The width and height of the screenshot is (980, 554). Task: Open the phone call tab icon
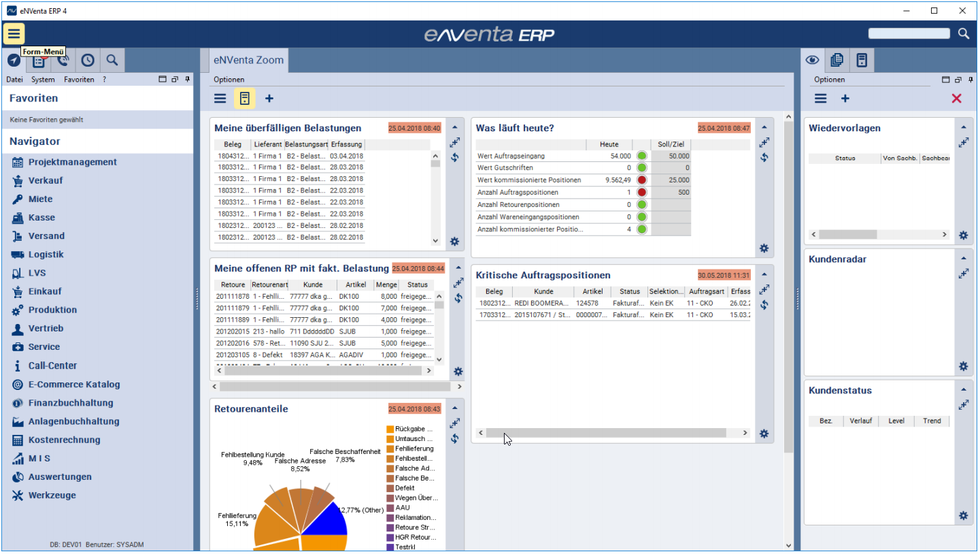click(x=63, y=61)
